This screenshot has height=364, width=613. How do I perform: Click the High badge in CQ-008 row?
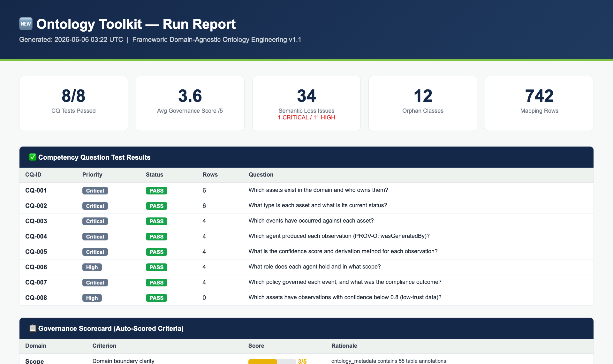[92, 298]
